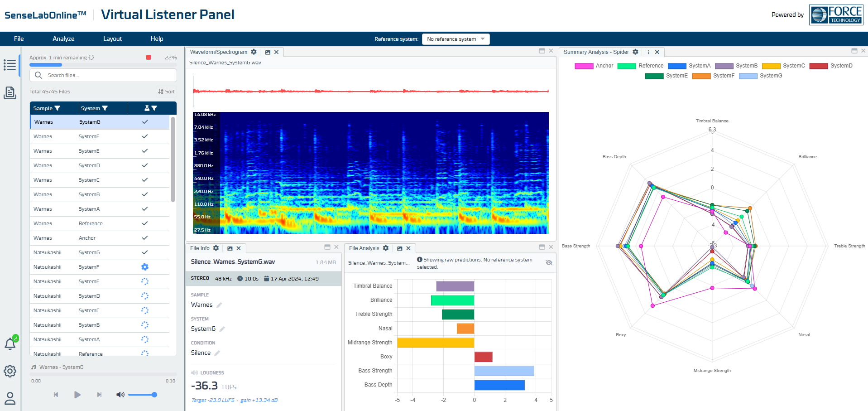The width and height of the screenshot is (868, 411).
Task: Open the Reference system dropdown
Action: [456, 39]
